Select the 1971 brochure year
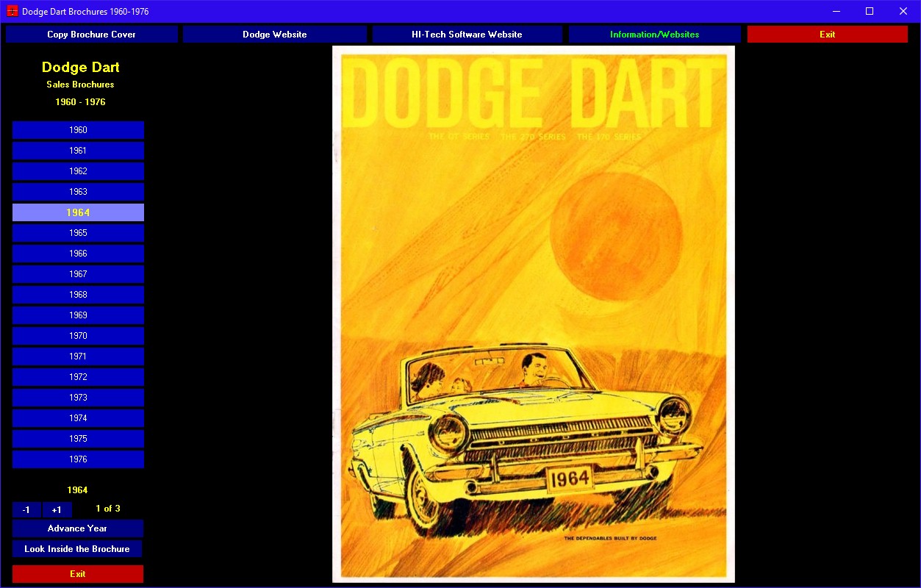The width and height of the screenshot is (921, 588). click(78, 356)
